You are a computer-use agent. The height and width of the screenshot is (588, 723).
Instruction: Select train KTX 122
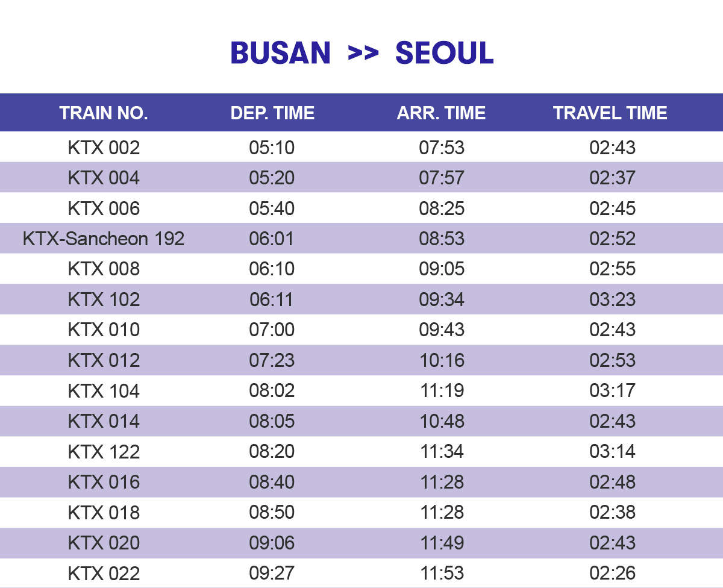click(104, 452)
